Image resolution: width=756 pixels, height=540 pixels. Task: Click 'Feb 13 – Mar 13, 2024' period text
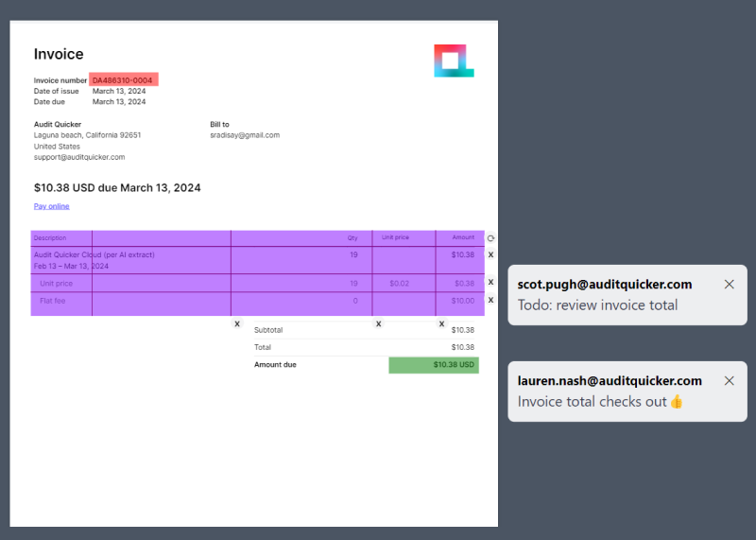(x=71, y=266)
